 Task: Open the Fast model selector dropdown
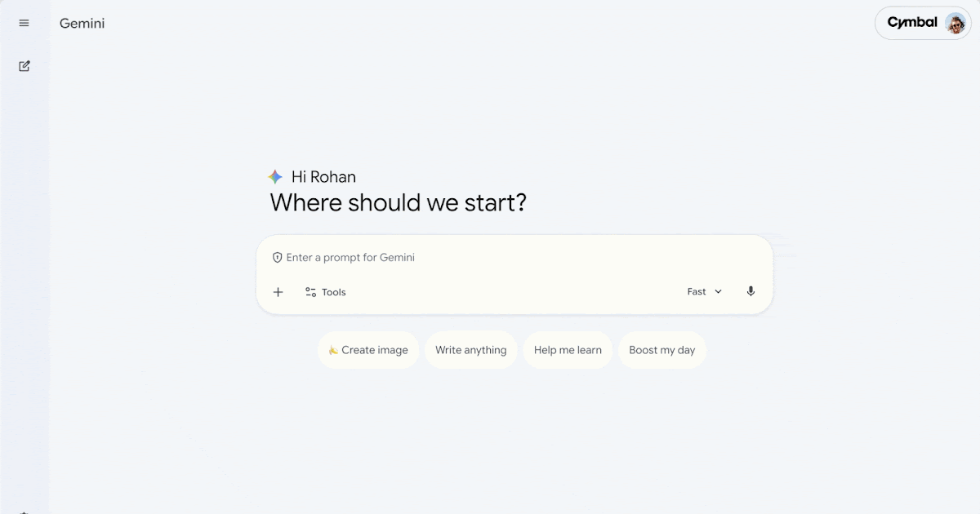pos(704,291)
